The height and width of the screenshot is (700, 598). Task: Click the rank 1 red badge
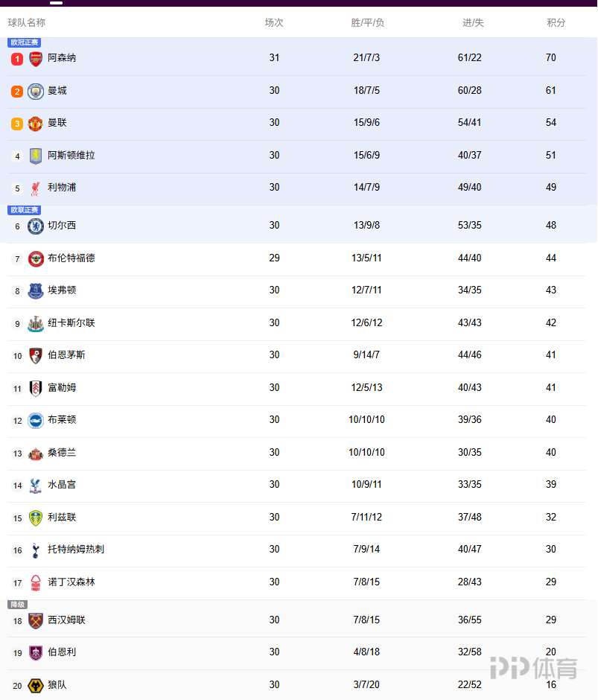(17, 59)
